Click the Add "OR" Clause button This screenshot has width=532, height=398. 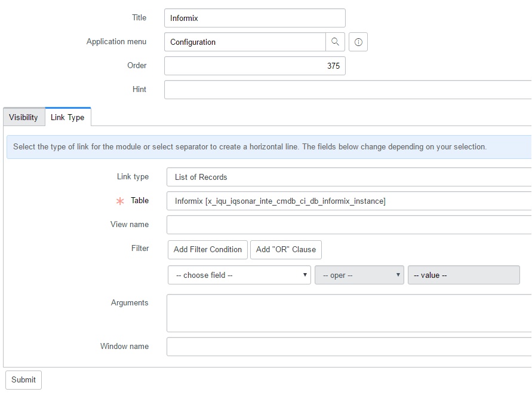pos(286,250)
